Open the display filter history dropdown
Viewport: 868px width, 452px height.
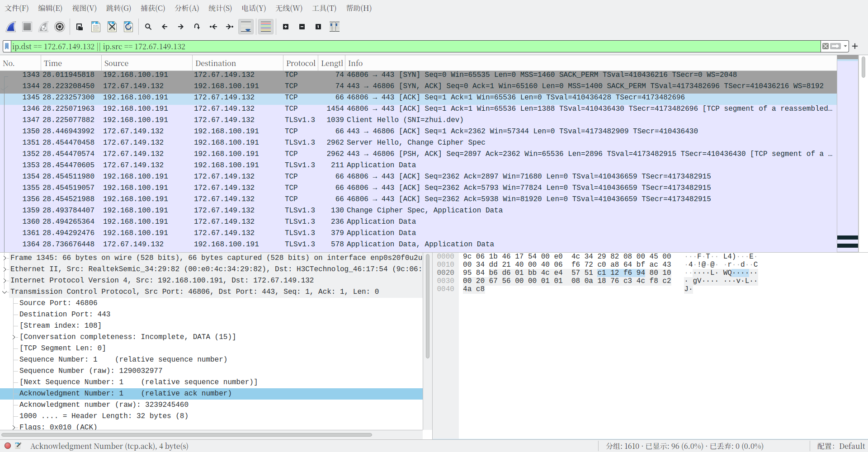[845, 47]
